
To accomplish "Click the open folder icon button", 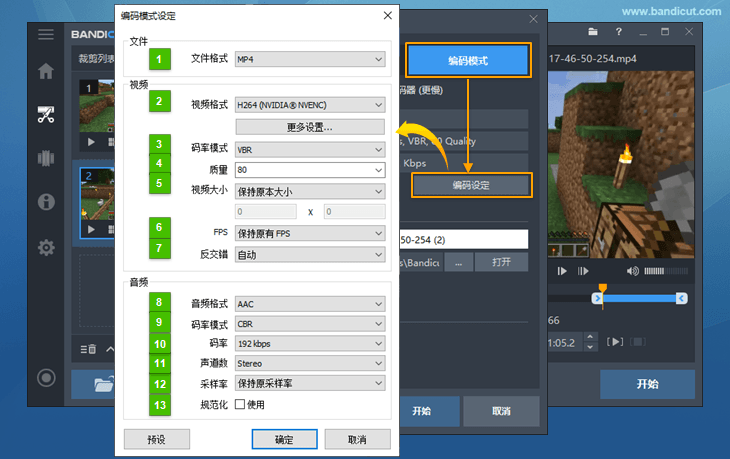I will [x=103, y=384].
